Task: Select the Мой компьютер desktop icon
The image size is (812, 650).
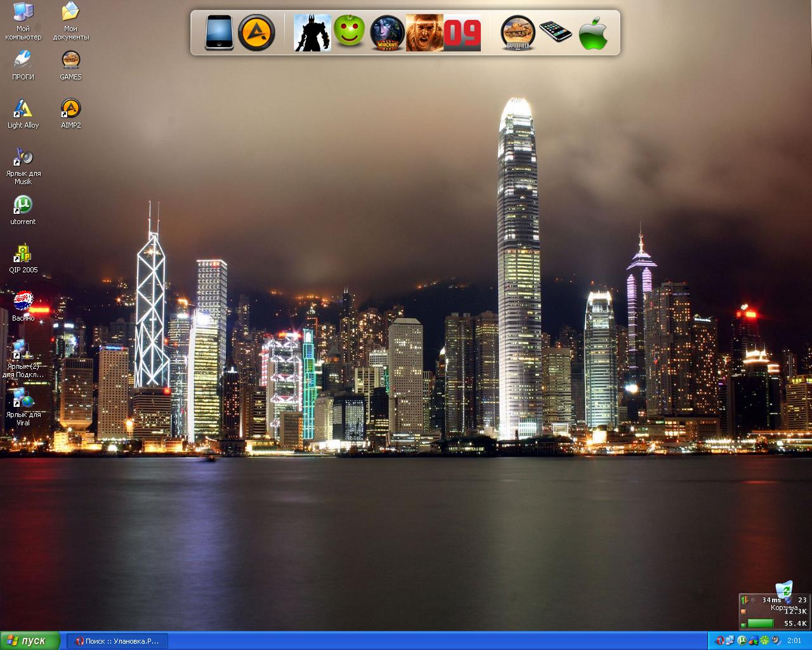Action: tap(23, 13)
